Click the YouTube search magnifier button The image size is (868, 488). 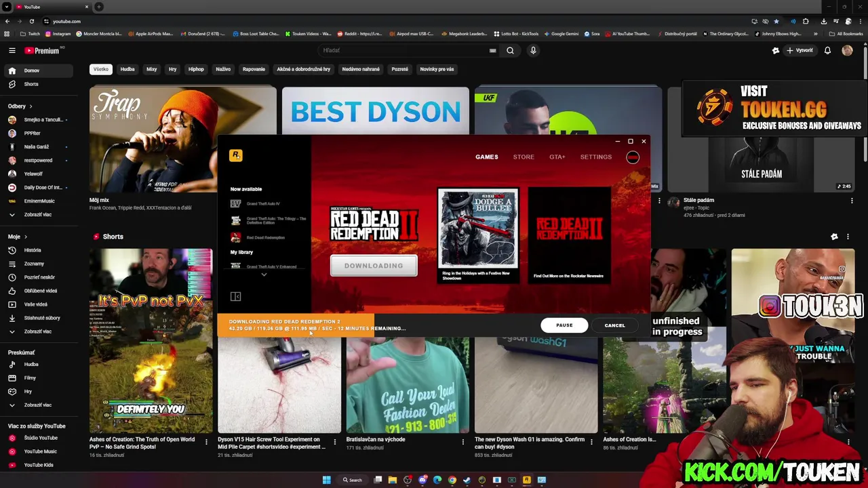pos(510,50)
